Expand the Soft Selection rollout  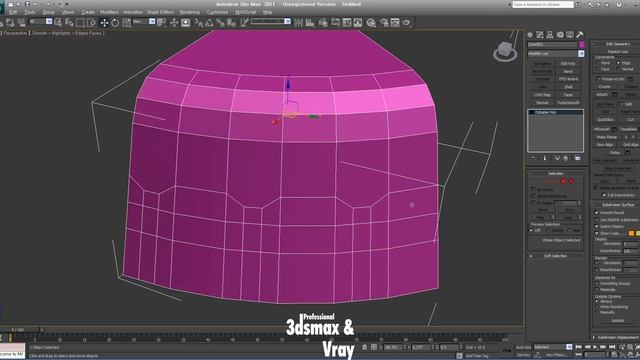(556, 256)
